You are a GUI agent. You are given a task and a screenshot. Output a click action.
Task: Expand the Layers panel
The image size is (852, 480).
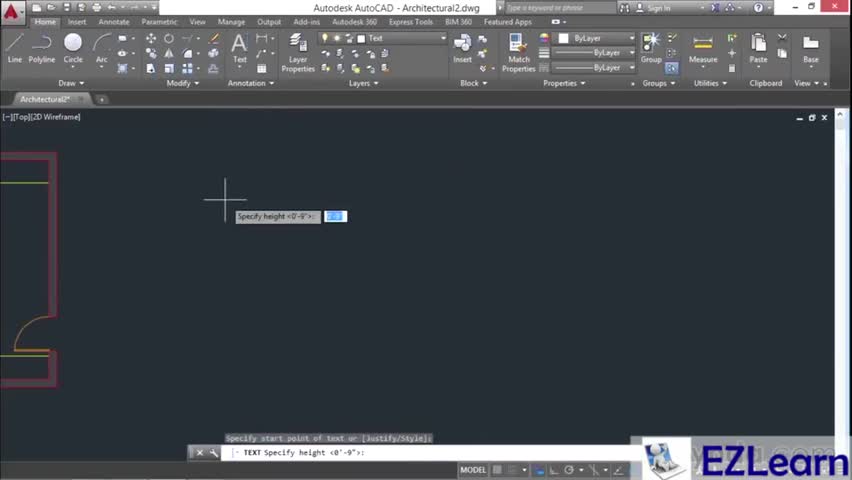(363, 83)
